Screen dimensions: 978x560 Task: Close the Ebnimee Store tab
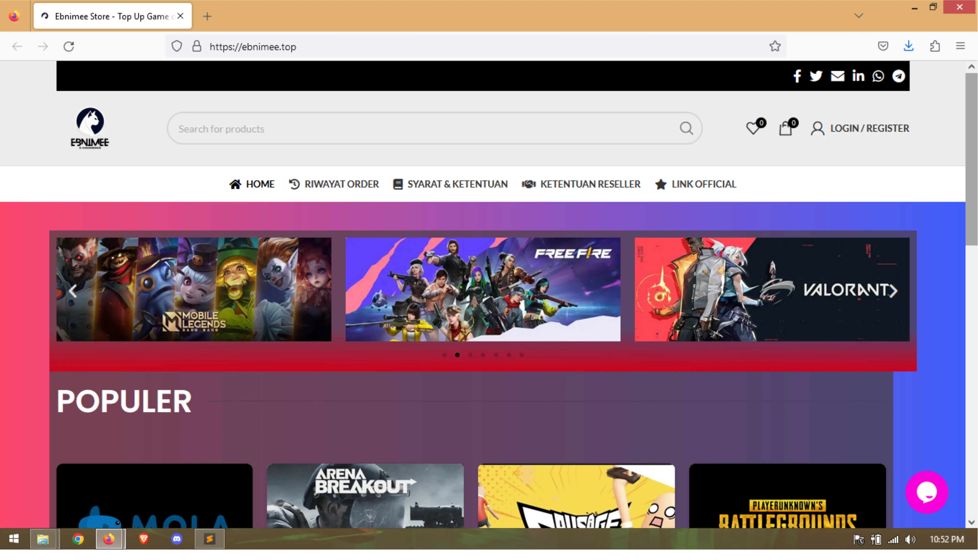point(180,16)
